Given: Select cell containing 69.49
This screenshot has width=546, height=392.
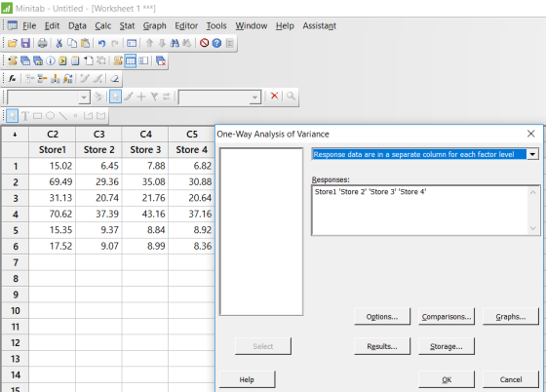Looking at the screenshot, I should pos(53,182).
